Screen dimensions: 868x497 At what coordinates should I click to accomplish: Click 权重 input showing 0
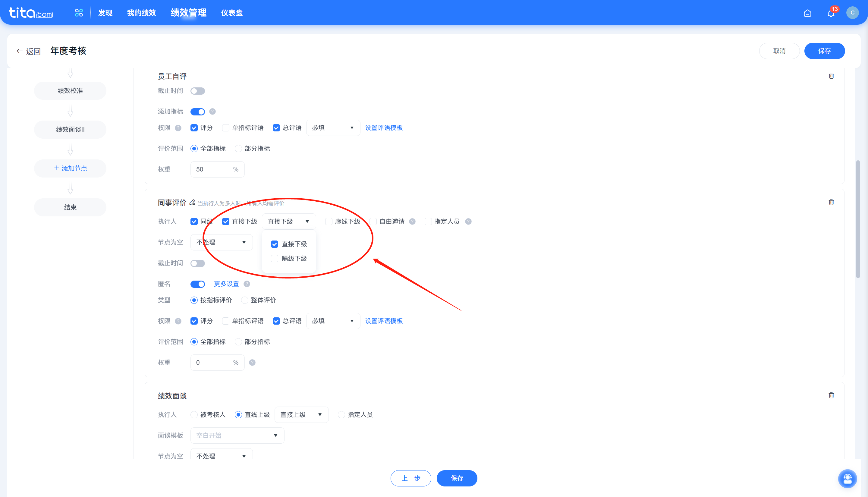point(217,363)
